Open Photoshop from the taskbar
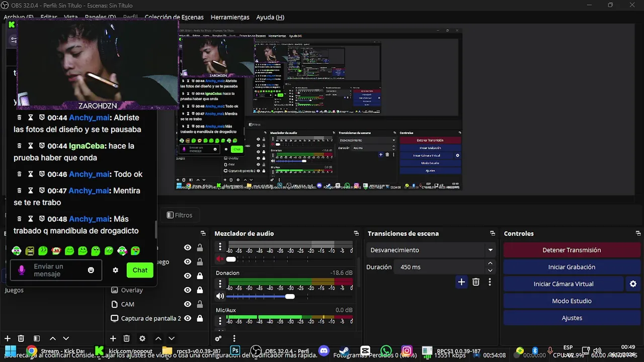 coord(235,351)
